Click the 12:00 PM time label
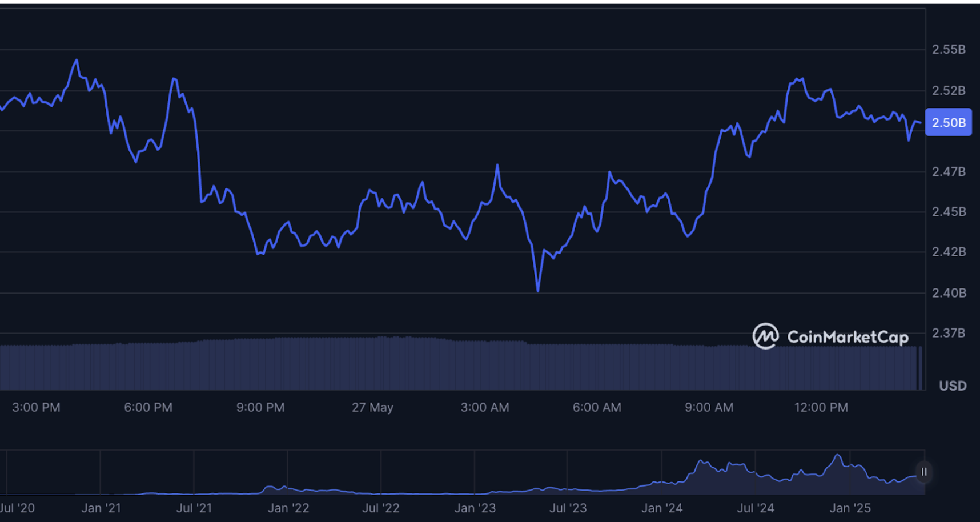 821,407
